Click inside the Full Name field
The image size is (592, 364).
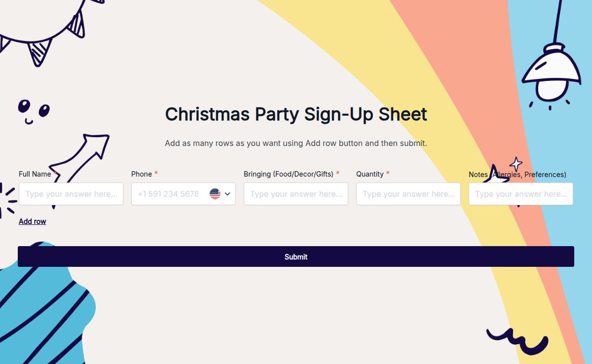coord(71,193)
